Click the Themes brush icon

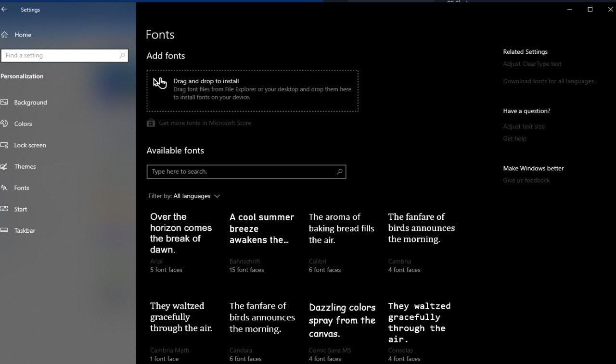click(x=4, y=166)
